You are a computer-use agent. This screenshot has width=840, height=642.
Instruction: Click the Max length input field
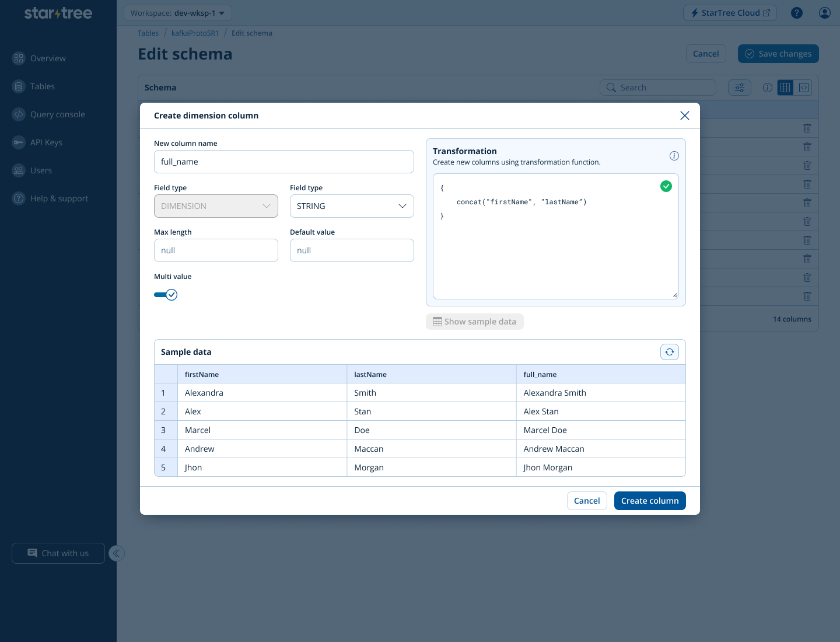point(216,250)
